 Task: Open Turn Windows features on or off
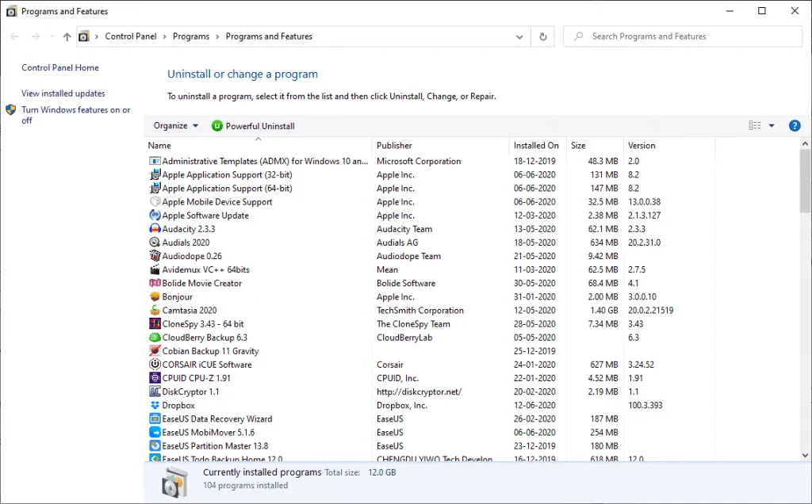[75, 115]
